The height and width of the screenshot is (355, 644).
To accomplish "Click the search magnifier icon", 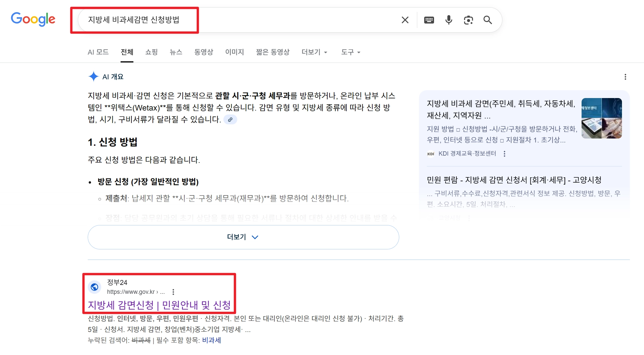I will pyautogui.click(x=488, y=20).
